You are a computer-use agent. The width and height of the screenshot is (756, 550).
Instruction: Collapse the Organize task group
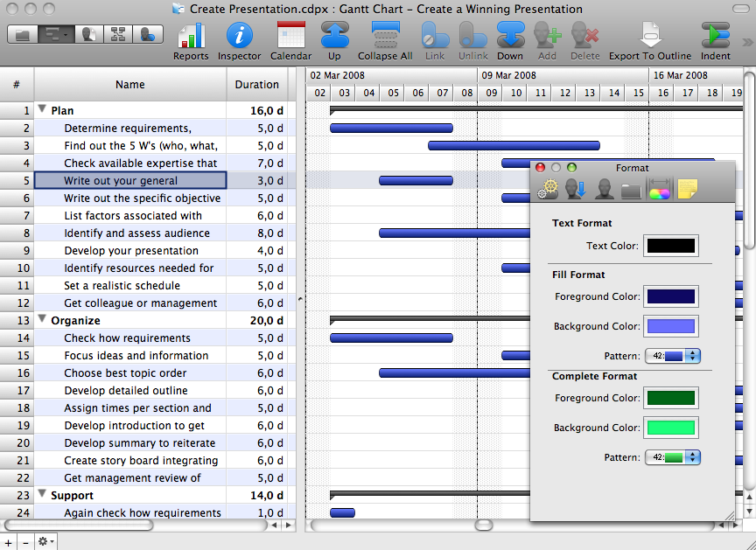tap(42, 320)
